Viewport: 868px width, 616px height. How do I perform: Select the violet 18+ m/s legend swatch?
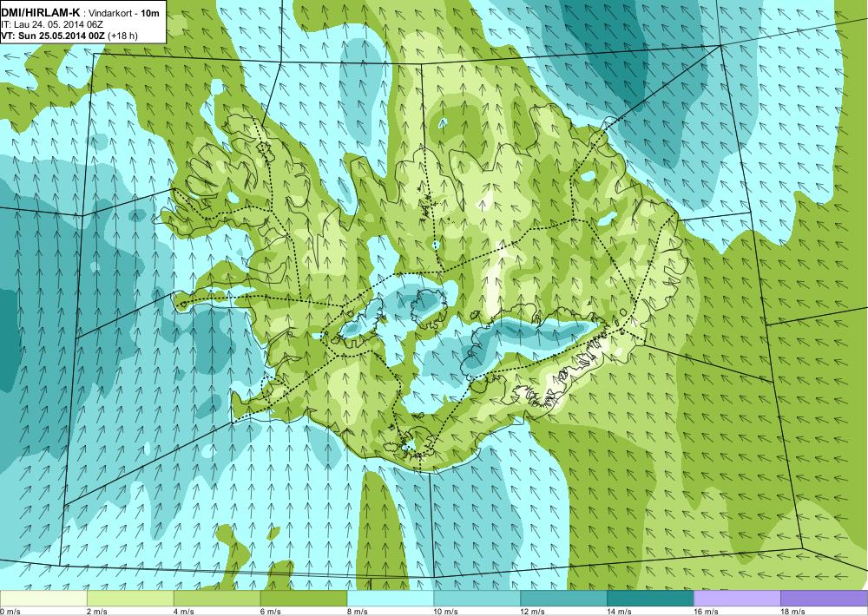[825, 599]
